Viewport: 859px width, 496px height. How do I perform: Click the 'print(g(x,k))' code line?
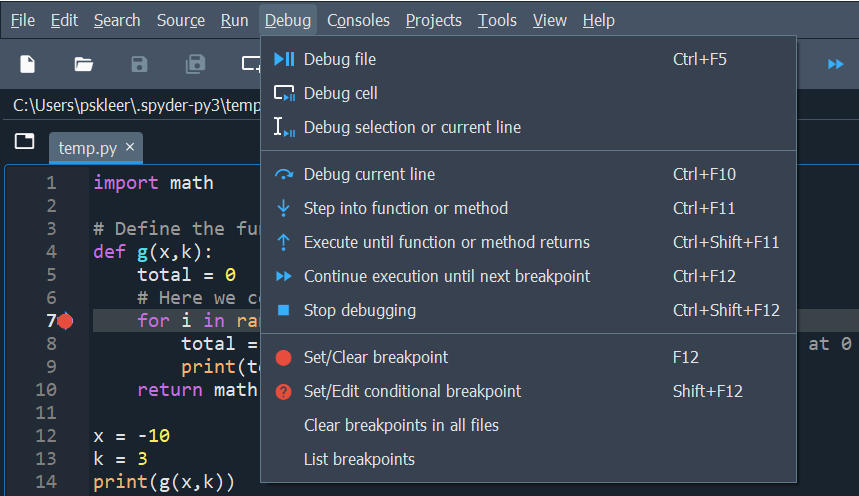point(164,482)
